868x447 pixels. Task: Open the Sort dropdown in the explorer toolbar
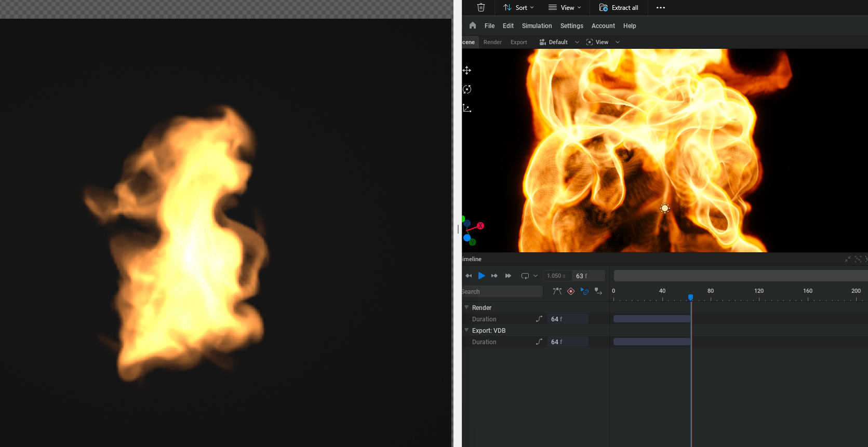518,8
